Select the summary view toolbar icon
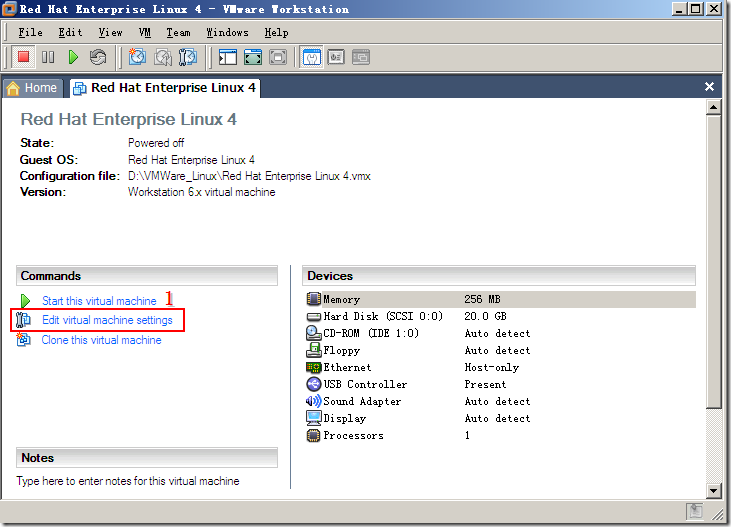 [x=311, y=57]
